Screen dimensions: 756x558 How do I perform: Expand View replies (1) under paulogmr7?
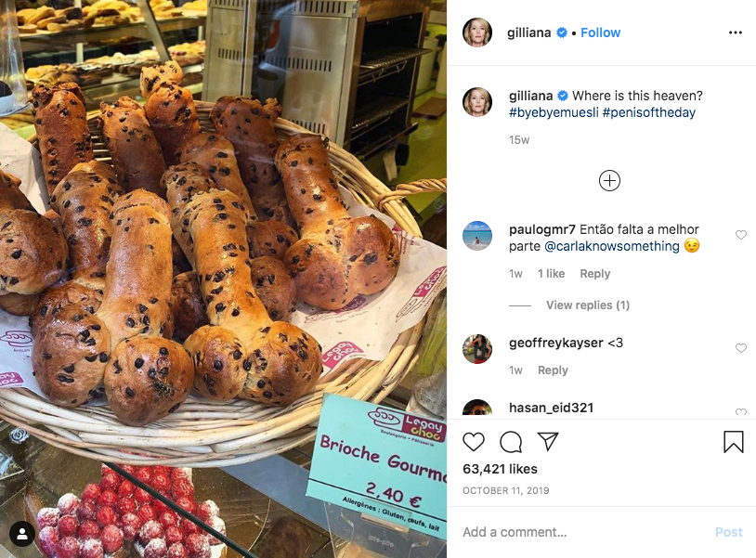[x=588, y=305]
